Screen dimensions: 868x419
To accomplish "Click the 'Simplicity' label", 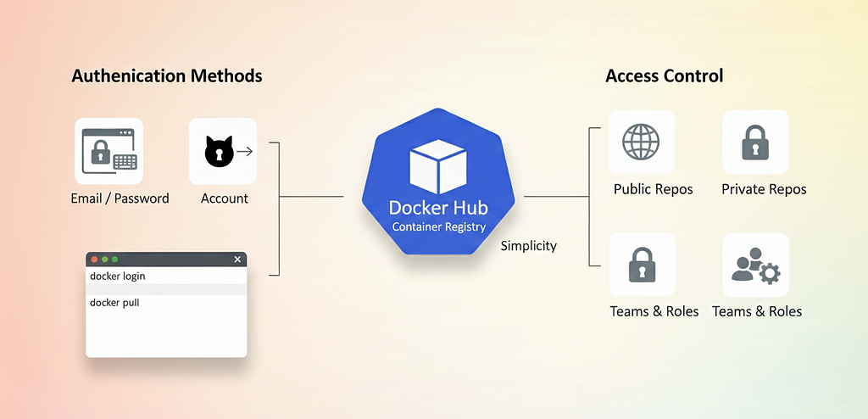I will [x=529, y=245].
